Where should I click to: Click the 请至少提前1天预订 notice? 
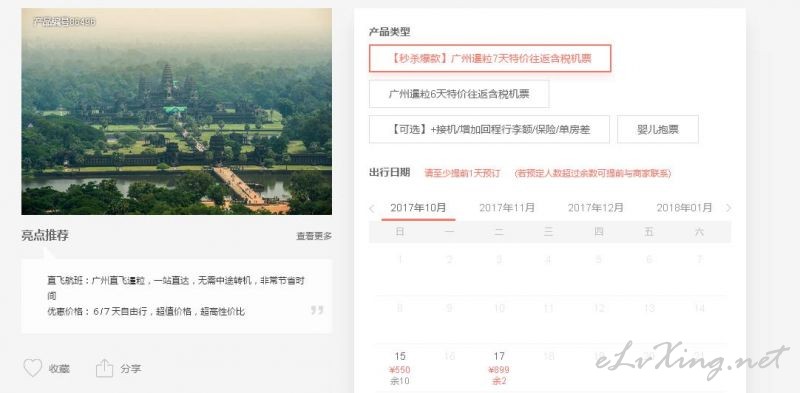pos(464,173)
